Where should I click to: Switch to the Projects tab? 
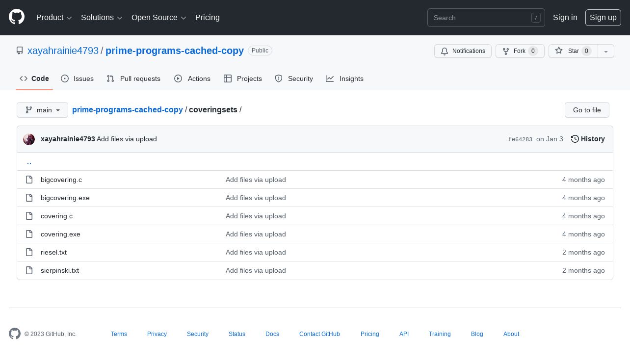[x=243, y=78]
